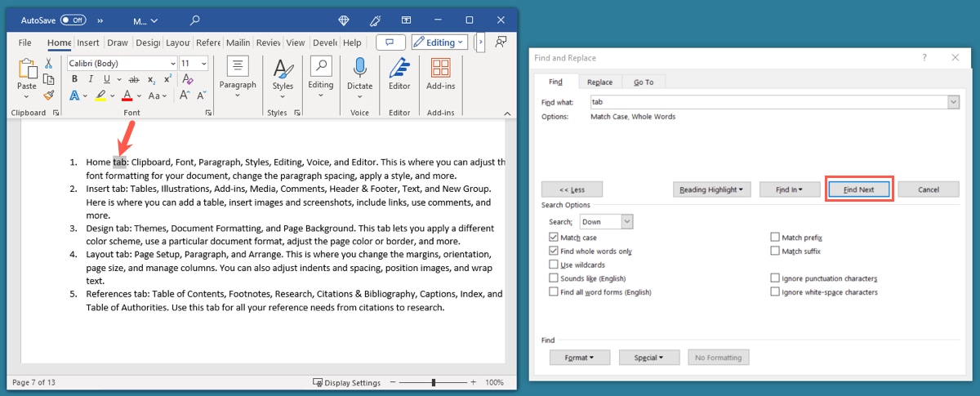Open the Reading Highlight dropdown

pyautogui.click(x=712, y=189)
